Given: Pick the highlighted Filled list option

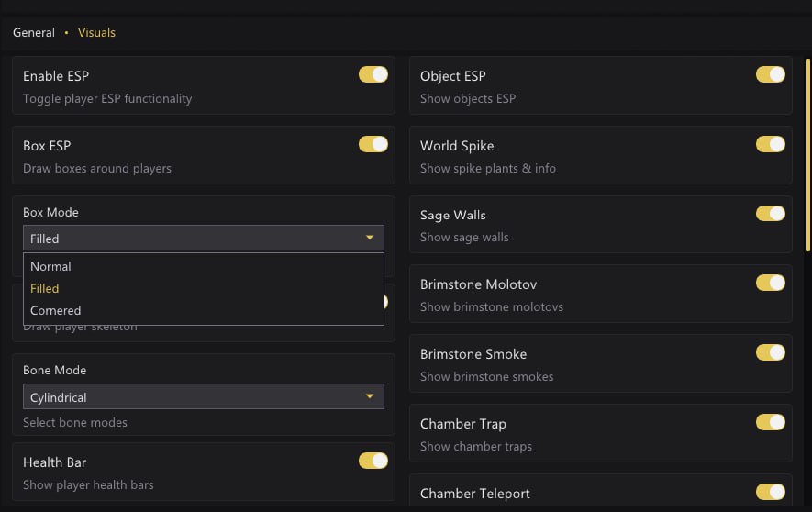Looking at the screenshot, I should (44, 288).
